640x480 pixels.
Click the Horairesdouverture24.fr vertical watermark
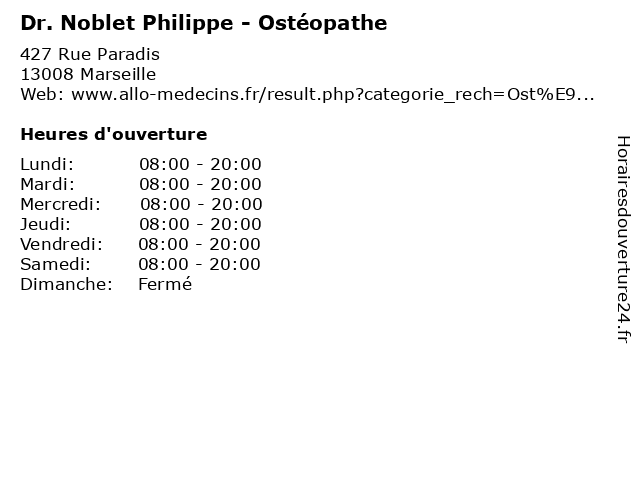pyautogui.click(x=623, y=239)
